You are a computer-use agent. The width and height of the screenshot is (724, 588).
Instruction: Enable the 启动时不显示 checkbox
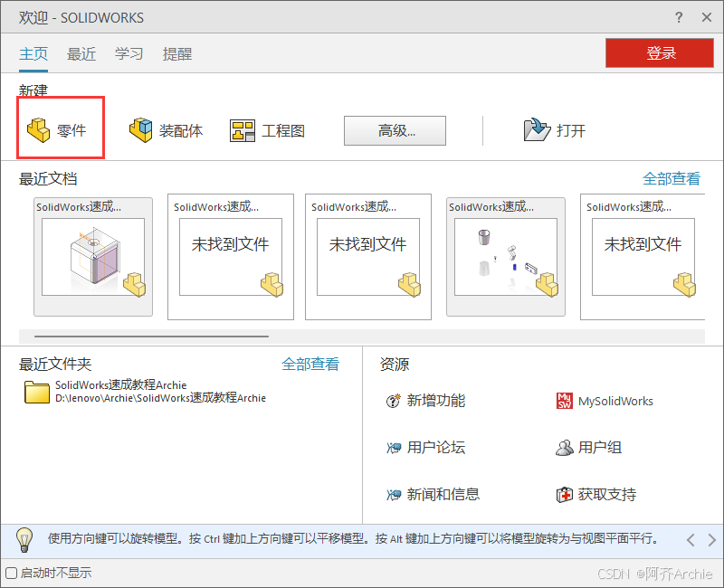coord(12,573)
